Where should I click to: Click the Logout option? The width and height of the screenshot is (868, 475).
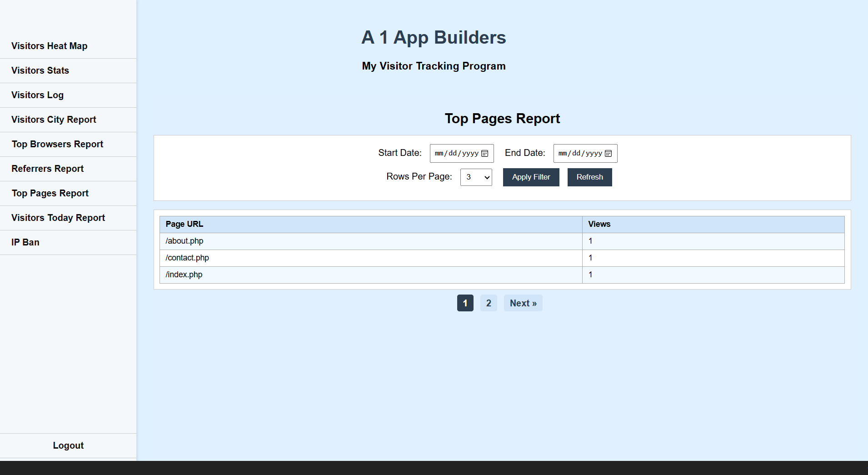68,445
